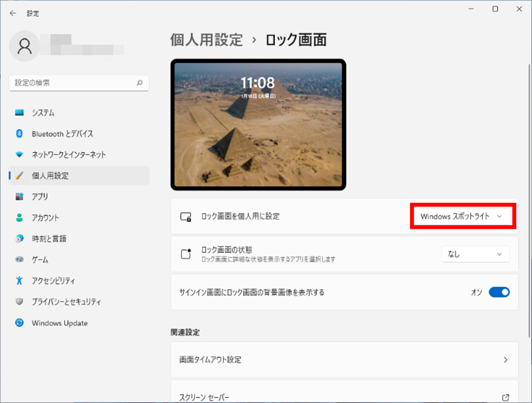Click the アプリ icon in sidebar
Screen dimensions: 532x403
click(x=20, y=196)
